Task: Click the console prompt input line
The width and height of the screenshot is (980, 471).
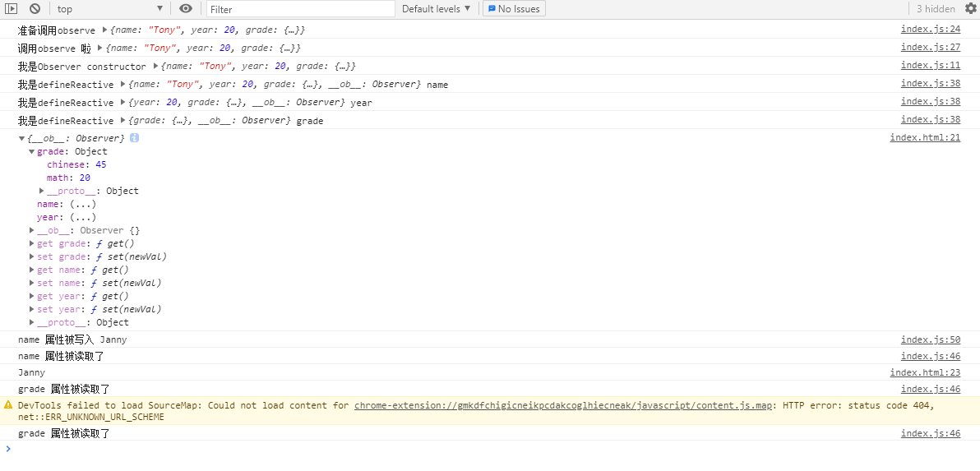Action: coord(490,449)
